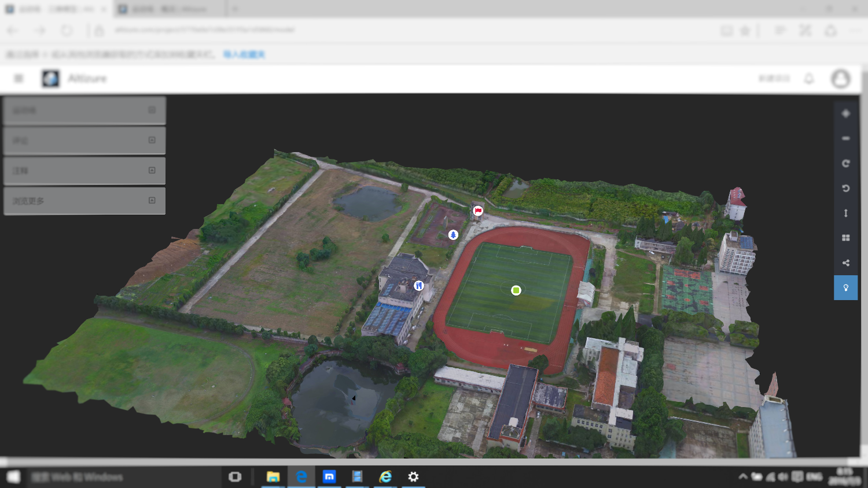Viewport: 868px width, 488px height.
Task: Click the 注释 panel title
Action: tap(20, 171)
